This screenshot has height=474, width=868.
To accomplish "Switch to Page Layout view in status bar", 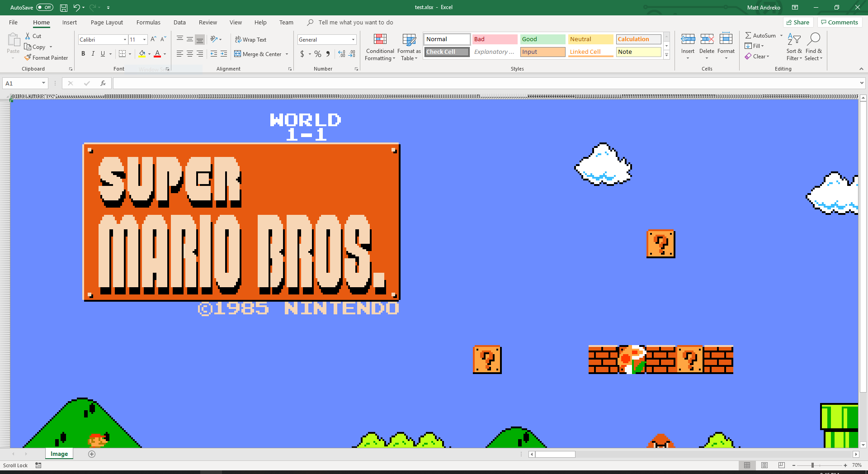I will pyautogui.click(x=764, y=465).
